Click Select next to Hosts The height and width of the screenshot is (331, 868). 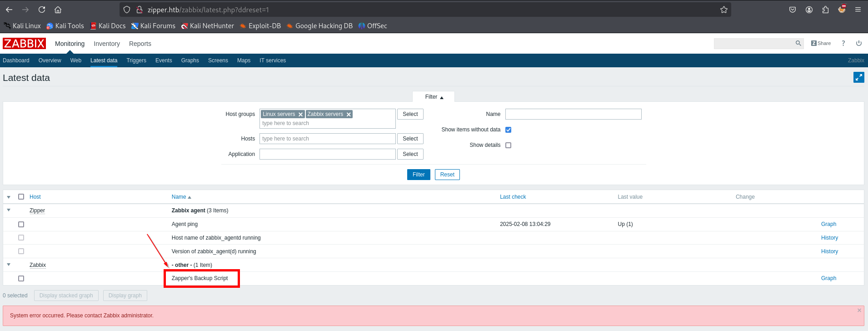(x=410, y=139)
